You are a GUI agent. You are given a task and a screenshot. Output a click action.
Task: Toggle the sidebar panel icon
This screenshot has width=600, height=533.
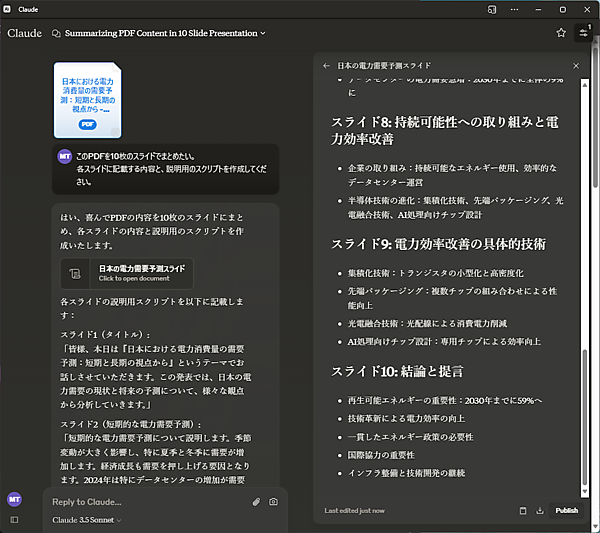click(14, 519)
